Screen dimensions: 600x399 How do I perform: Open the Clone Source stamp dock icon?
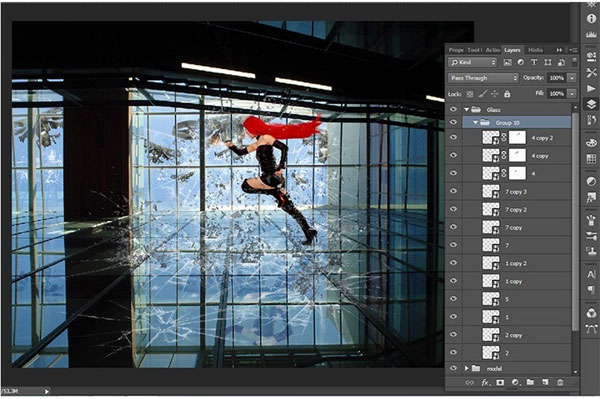[x=591, y=251]
